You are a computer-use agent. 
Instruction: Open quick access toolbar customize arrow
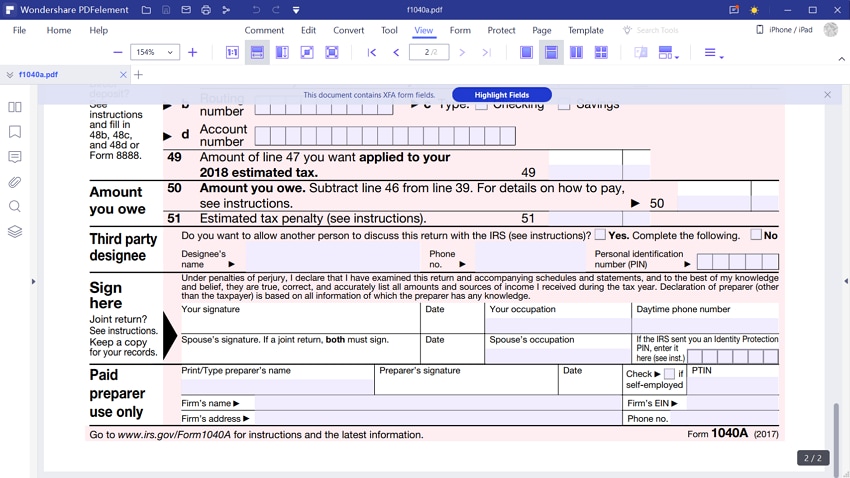click(x=296, y=10)
